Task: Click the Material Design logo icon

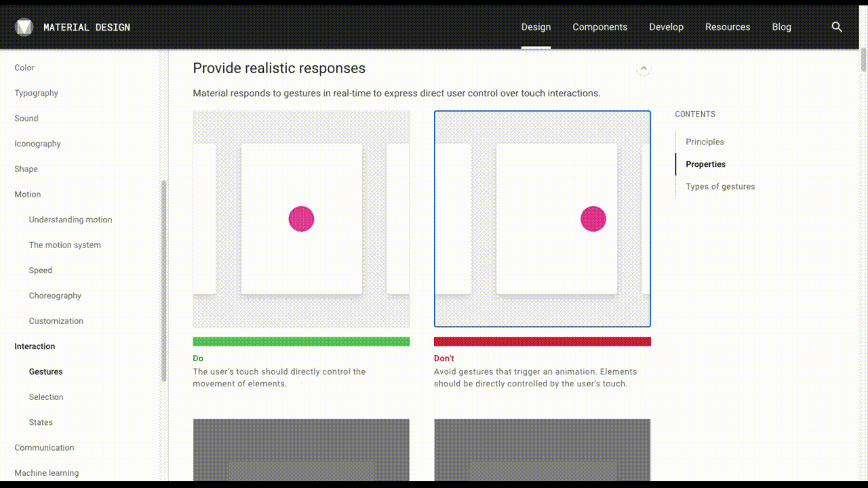Action: [23, 27]
